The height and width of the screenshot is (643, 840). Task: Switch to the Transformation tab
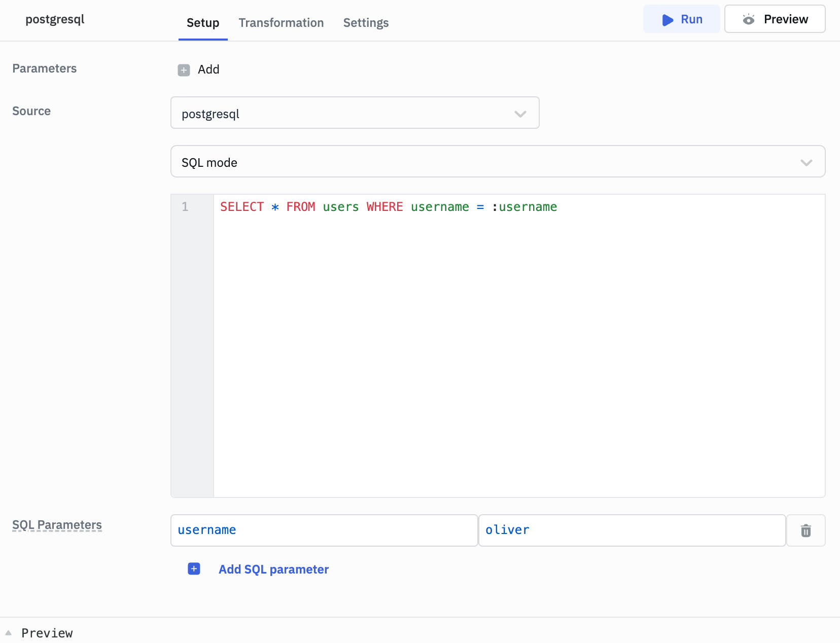[x=281, y=23]
